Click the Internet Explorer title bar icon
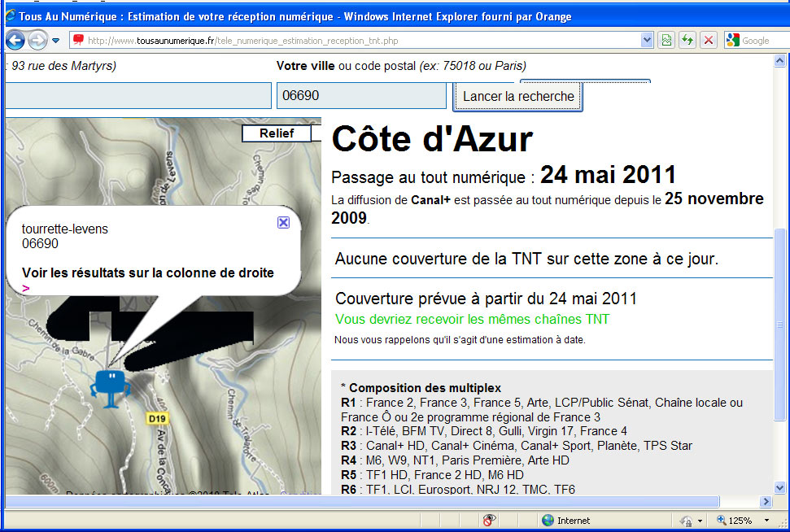This screenshot has width=790, height=532. (11, 15)
